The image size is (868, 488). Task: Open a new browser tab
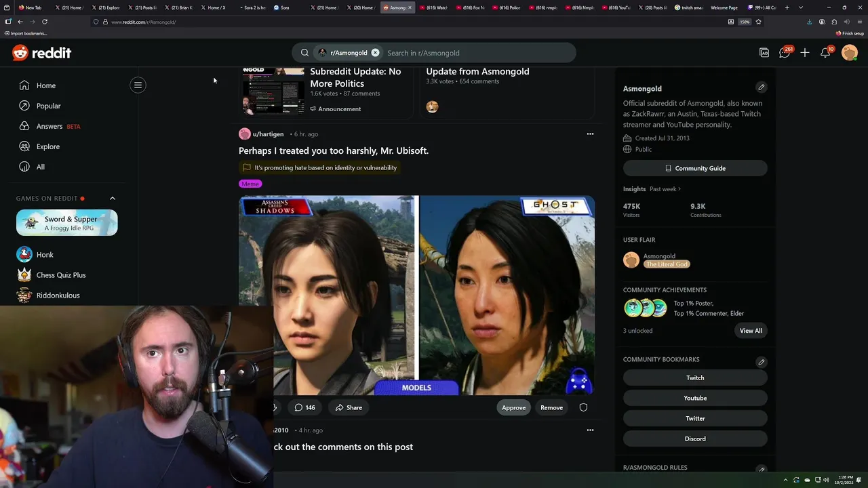pyautogui.click(x=787, y=7)
